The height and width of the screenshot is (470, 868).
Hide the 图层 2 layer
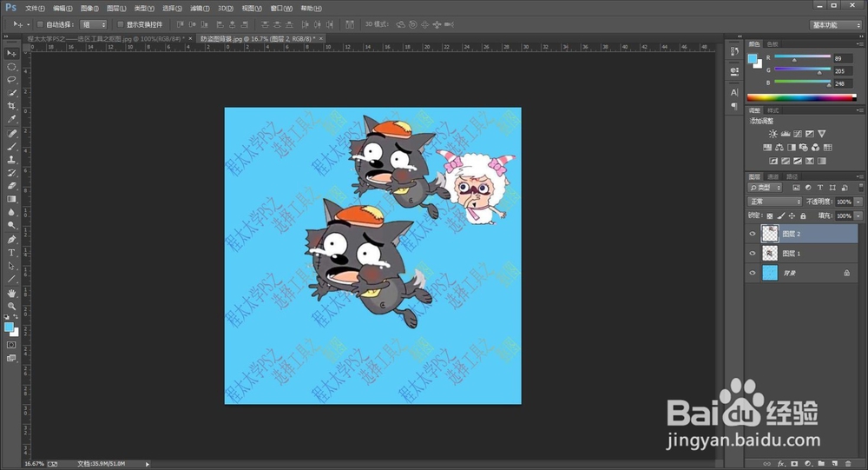[753, 234]
